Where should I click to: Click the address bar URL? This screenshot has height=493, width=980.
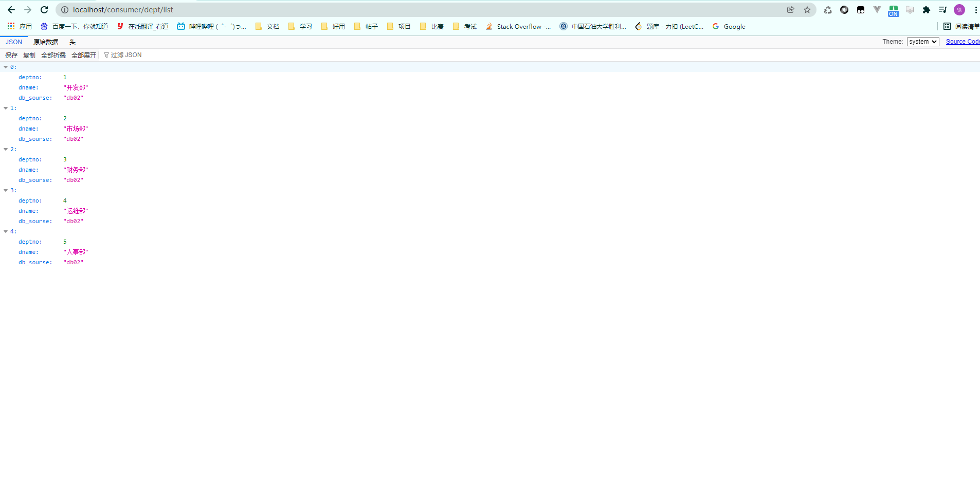coord(123,10)
